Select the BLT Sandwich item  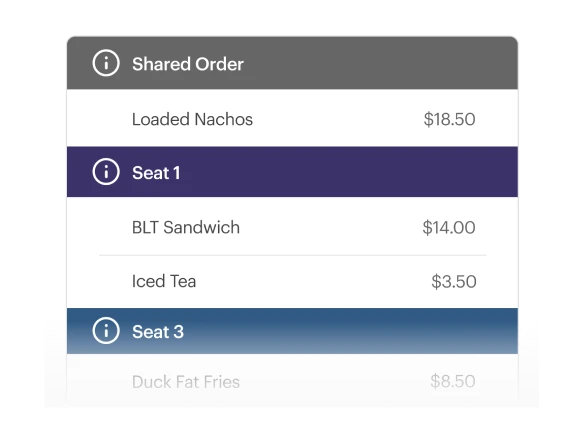[x=292, y=226]
